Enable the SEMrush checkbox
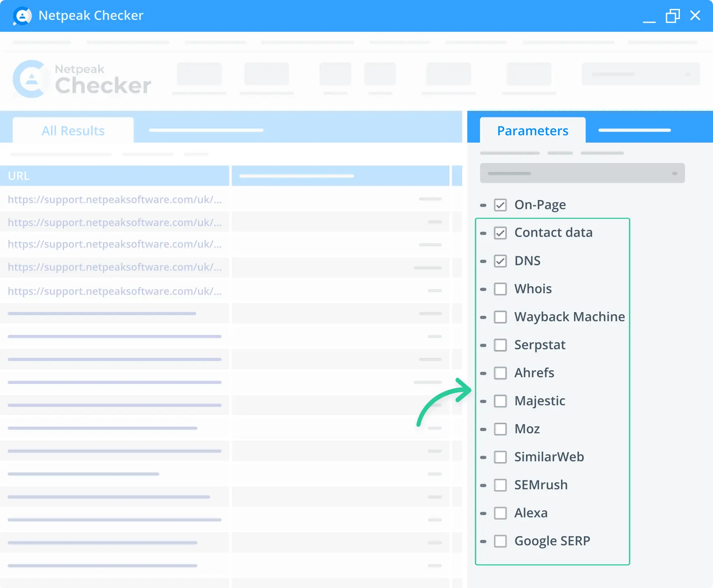 point(500,485)
